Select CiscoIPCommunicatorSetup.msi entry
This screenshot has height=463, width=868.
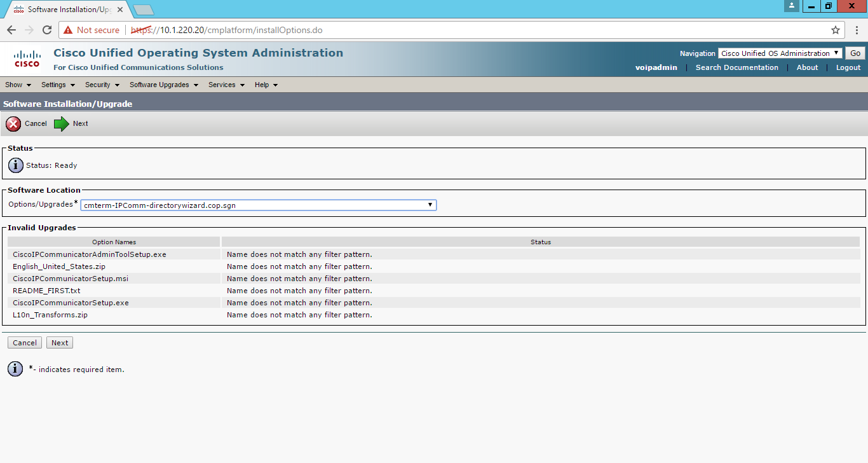pyautogui.click(x=71, y=279)
